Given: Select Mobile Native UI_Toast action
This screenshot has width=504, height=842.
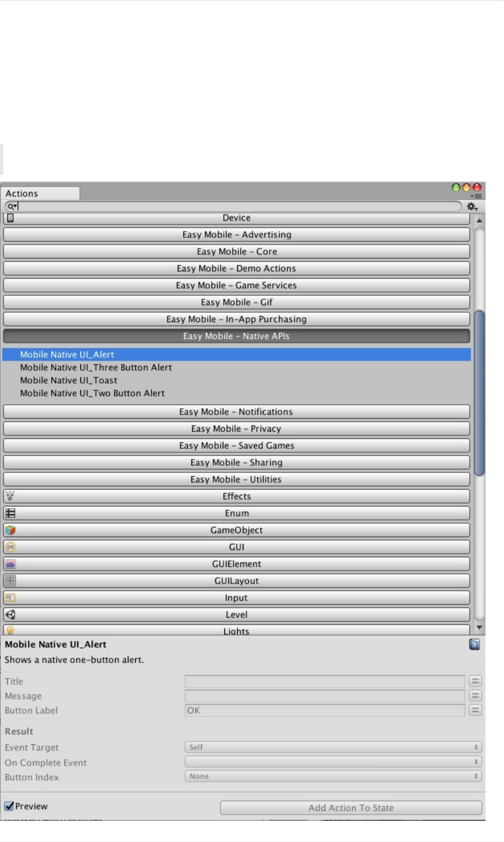Looking at the screenshot, I should pyautogui.click(x=237, y=380).
